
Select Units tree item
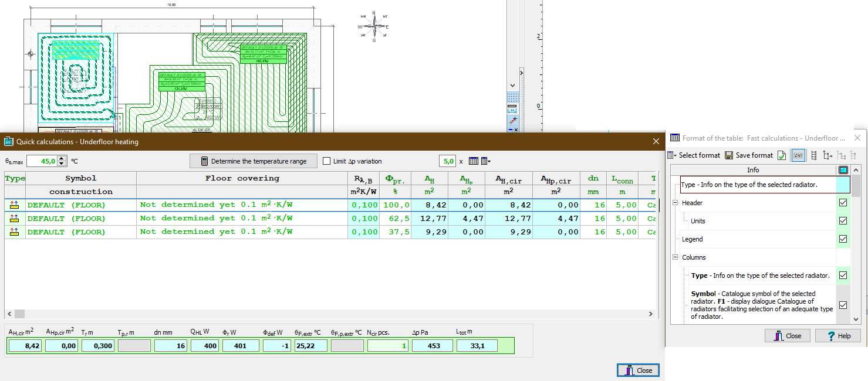click(x=698, y=221)
